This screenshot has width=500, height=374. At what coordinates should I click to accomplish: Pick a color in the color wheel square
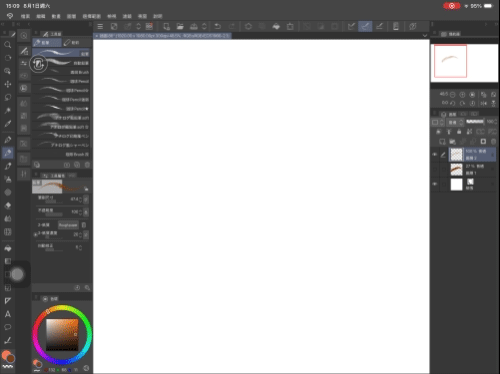[62, 334]
